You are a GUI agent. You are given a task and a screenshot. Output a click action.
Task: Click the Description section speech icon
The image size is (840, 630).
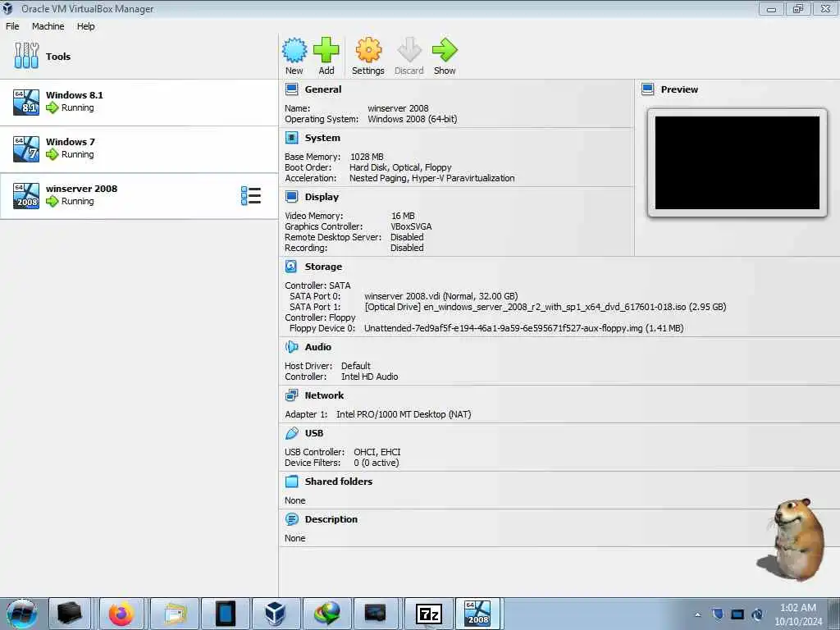pyautogui.click(x=291, y=519)
